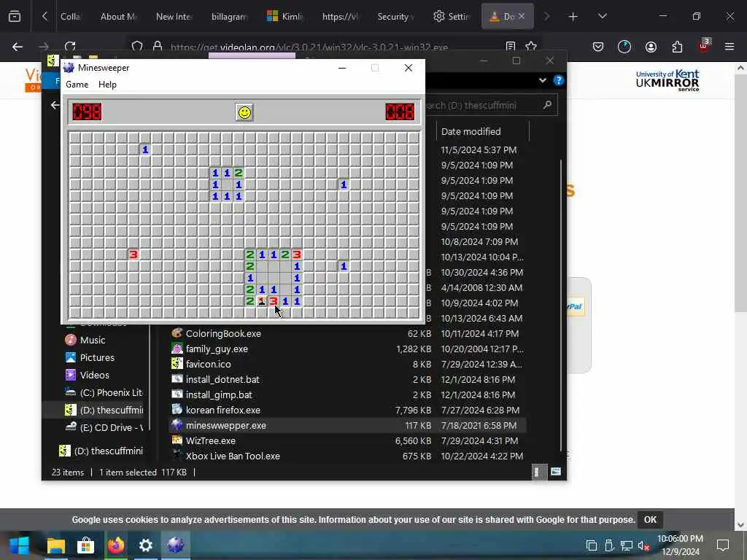Open Minesweeper from taskbar
Image resolution: width=747 pixels, height=560 pixels.
[x=176, y=545]
